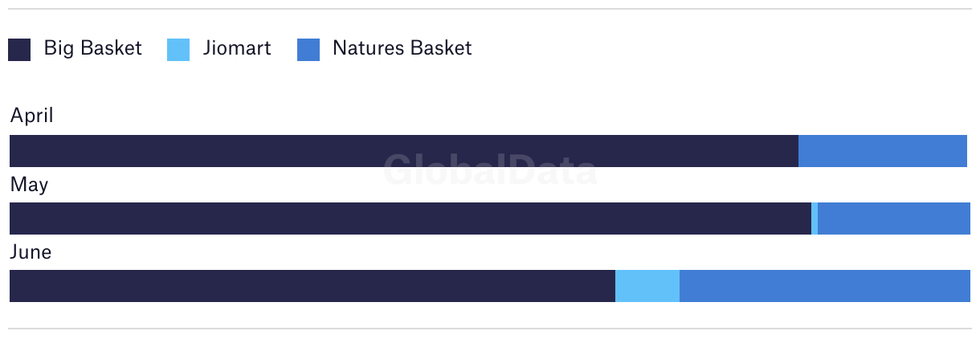
Task: Toggle the Jiomart legend label
Action: click(237, 48)
